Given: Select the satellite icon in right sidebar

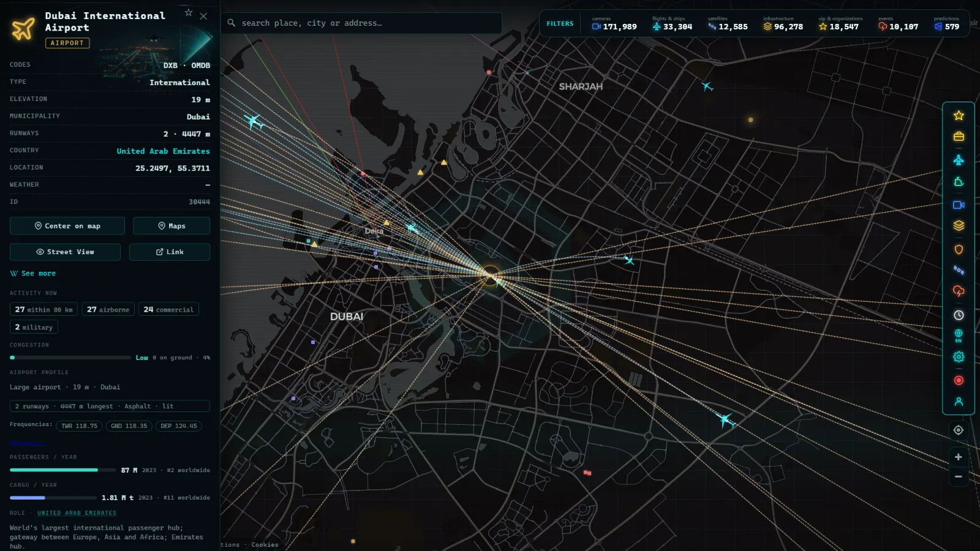Looking at the screenshot, I should [959, 270].
